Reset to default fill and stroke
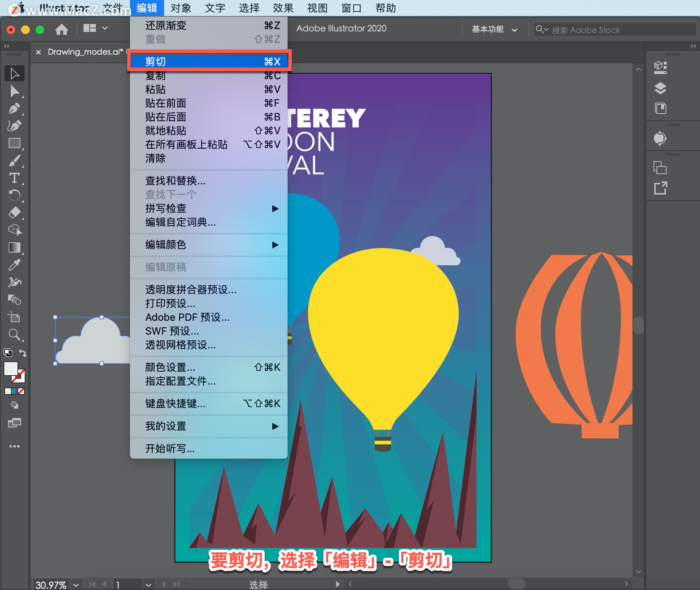Viewport: 700px width, 590px height. [x=8, y=353]
